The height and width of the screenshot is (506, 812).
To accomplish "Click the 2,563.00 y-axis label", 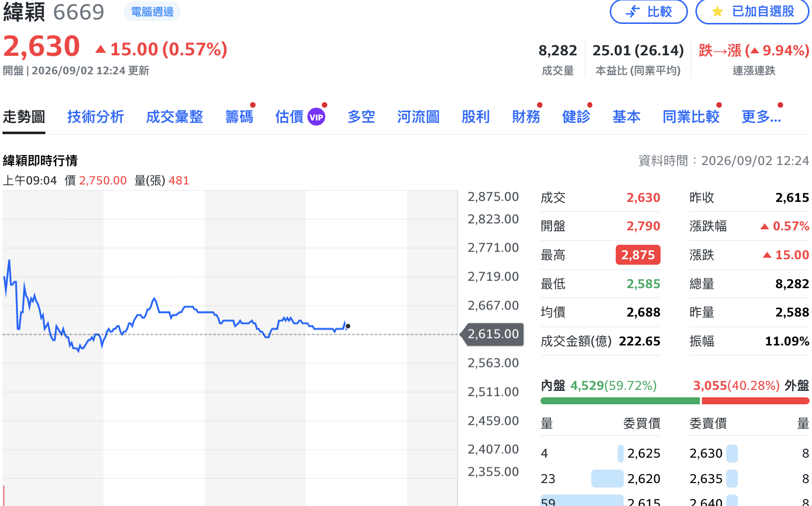I will 493,363.
